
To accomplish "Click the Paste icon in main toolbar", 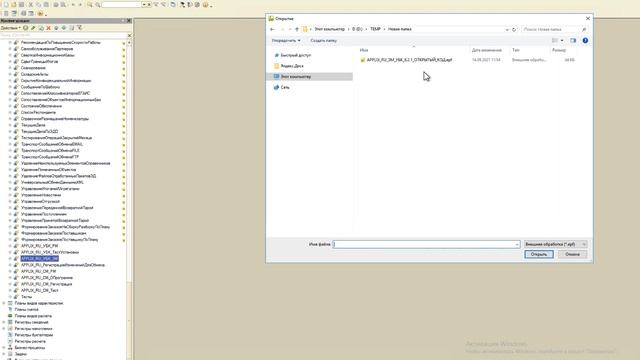I will coord(46,4).
